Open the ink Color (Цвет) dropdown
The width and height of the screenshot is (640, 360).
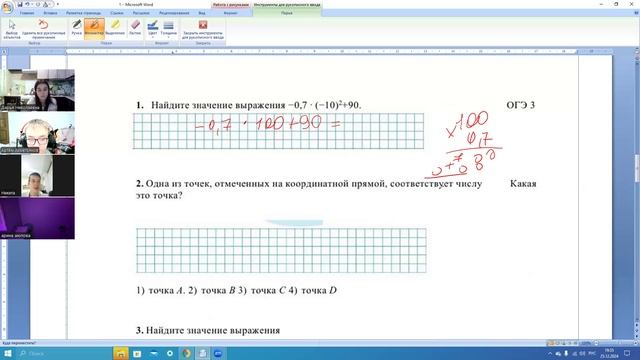(x=153, y=29)
